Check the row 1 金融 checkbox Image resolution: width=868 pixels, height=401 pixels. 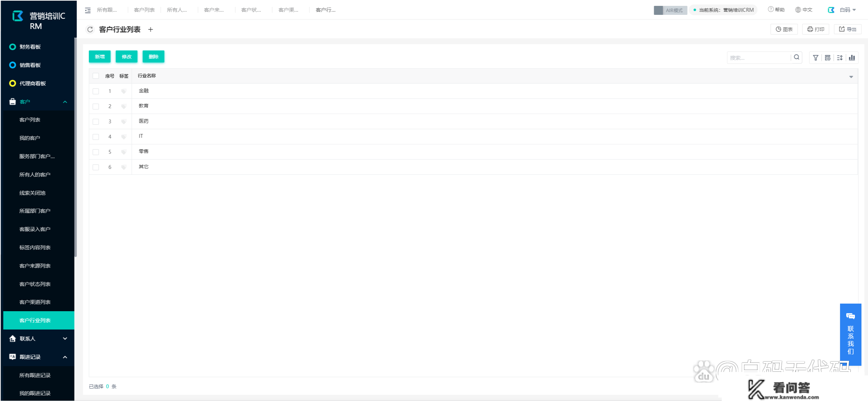coord(96,91)
